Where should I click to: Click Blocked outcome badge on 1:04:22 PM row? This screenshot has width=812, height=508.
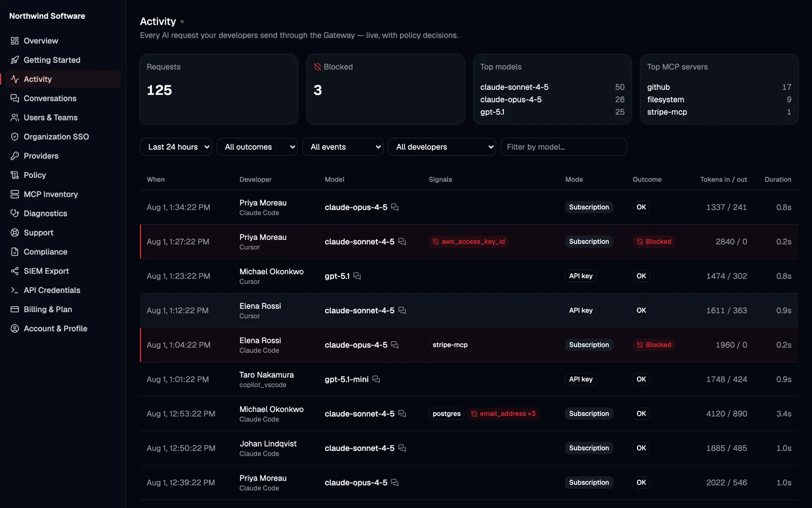654,345
